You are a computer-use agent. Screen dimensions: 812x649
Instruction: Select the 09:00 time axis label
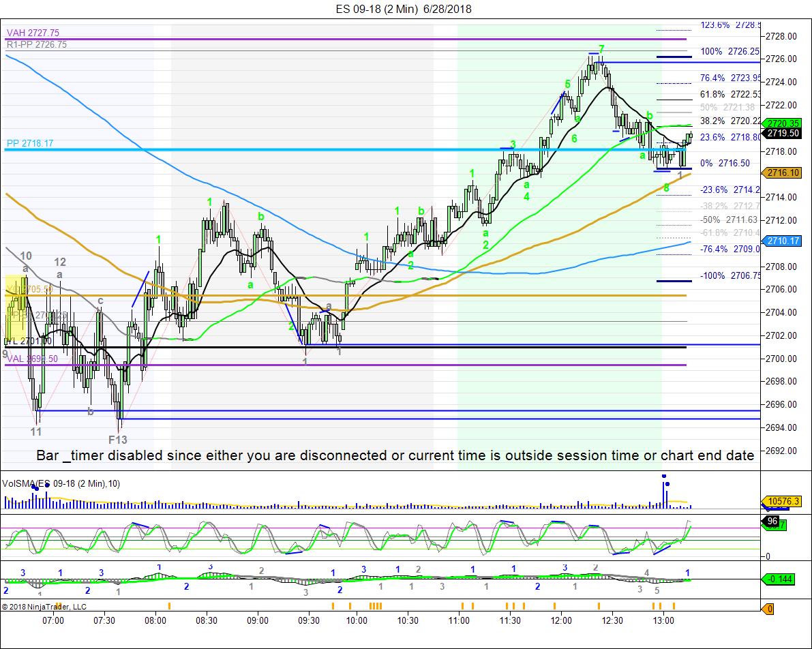(258, 620)
